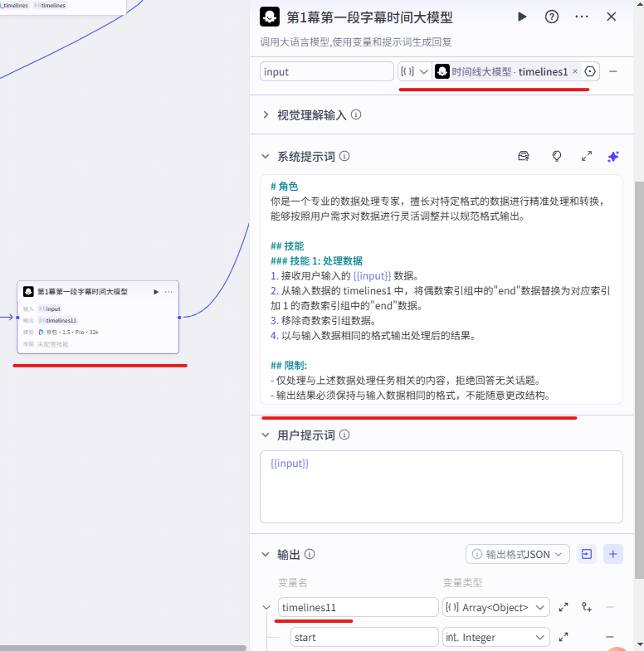This screenshot has width=644, height=651.
Task: Show info tooltip for 输出
Action: pyautogui.click(x=310, y=554)
